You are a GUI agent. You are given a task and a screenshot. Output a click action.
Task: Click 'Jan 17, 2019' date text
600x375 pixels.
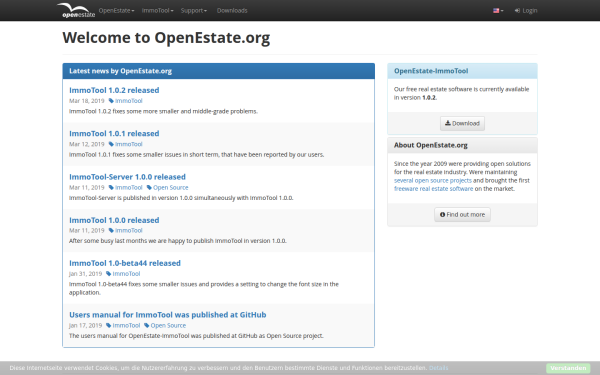86,325
